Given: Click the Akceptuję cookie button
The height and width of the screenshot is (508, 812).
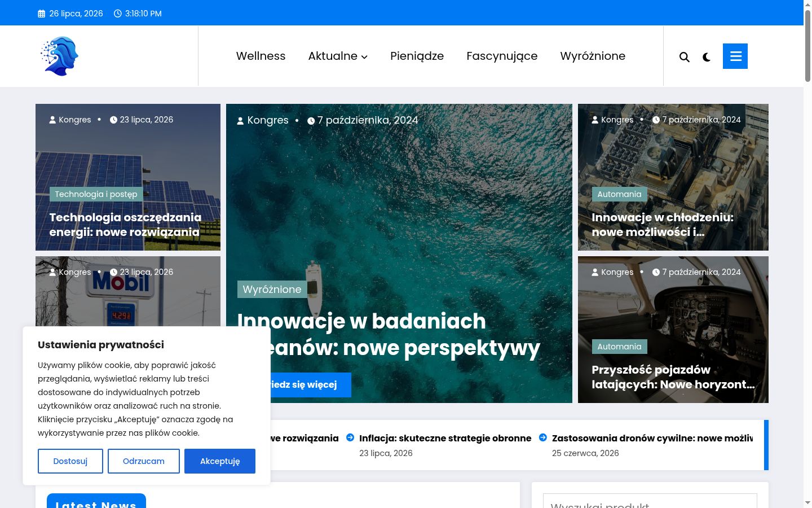Looking at the screenshot, I should pos(220,461).
